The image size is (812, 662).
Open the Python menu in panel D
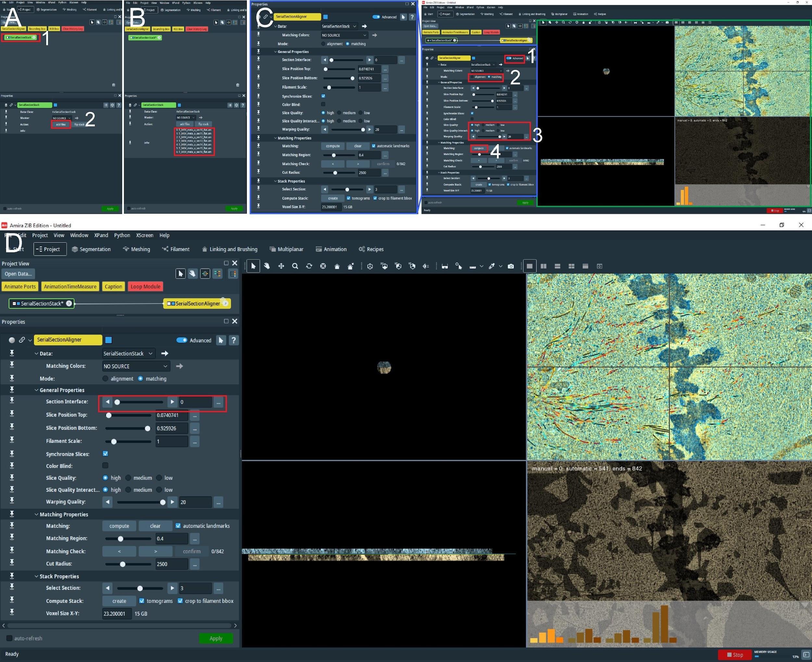click(122, 235)
